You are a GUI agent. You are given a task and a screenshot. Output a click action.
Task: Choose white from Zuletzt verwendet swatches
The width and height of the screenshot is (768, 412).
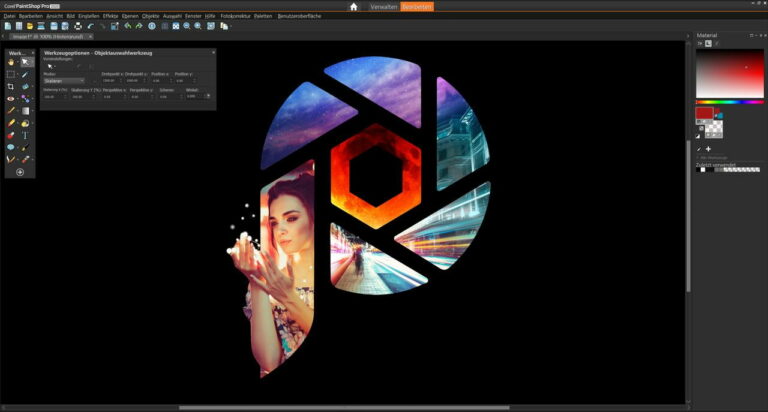point(703,170)
